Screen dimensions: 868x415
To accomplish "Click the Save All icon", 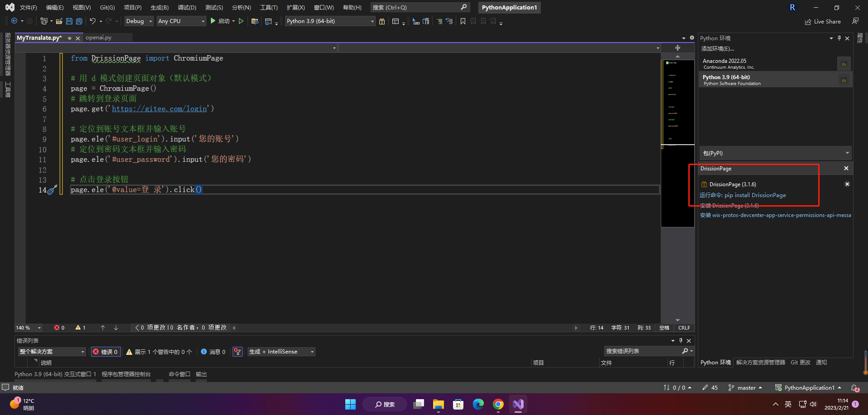I will tap(79, 21).
